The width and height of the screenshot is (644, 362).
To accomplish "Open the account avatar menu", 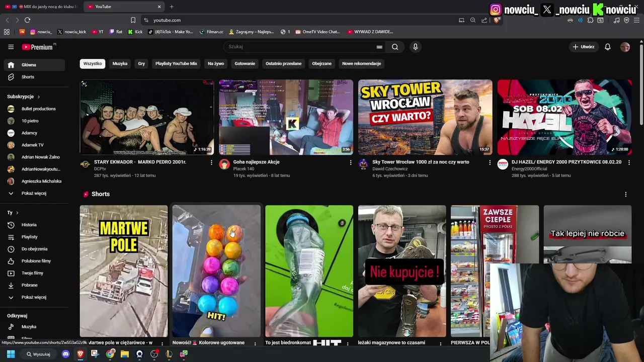I will (x=625, y=47).
